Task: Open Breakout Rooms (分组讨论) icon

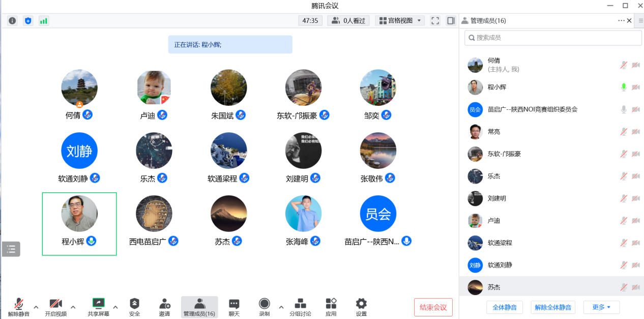Action: [300, 307]
